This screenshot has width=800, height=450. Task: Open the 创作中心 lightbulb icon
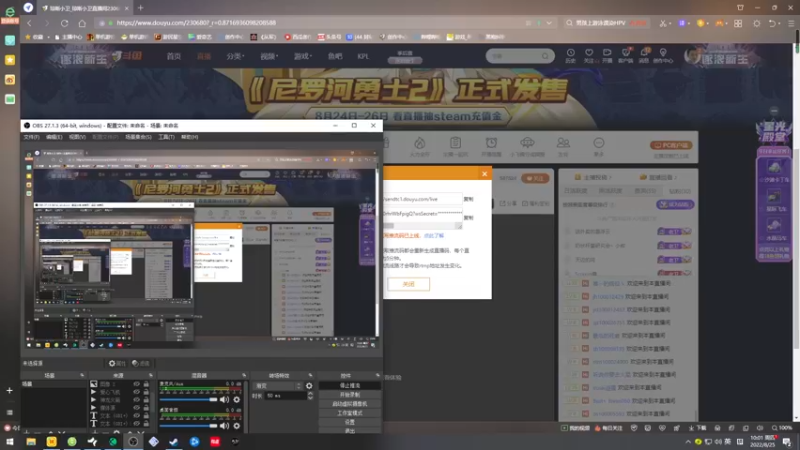[x=663, y=53]
